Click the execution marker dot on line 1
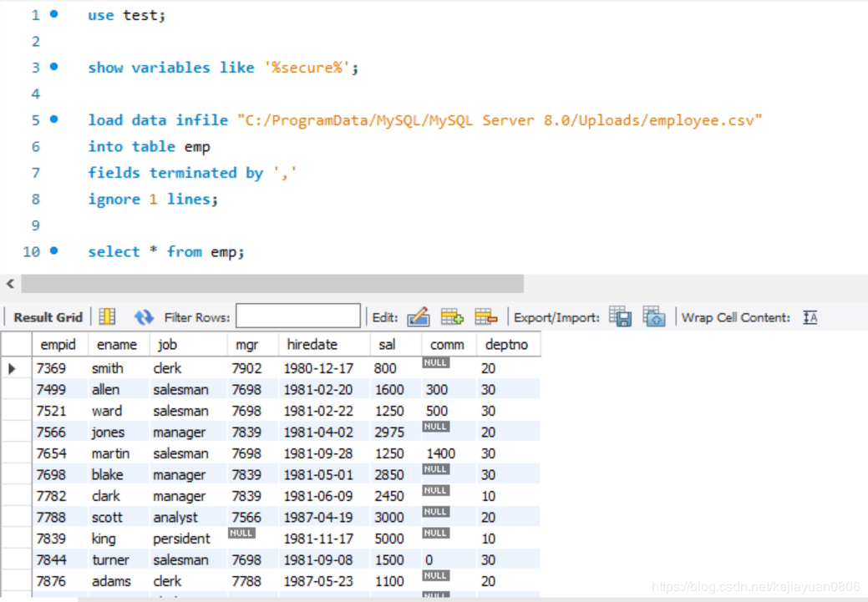The width and height of the screenshot is (868, 602). (x=52, y=14)
